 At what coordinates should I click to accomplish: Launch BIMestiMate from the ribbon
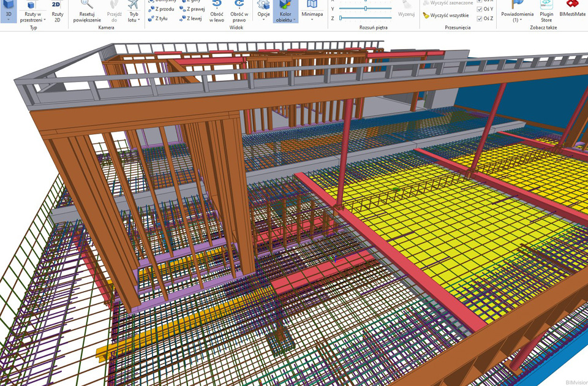coord(572,12)
